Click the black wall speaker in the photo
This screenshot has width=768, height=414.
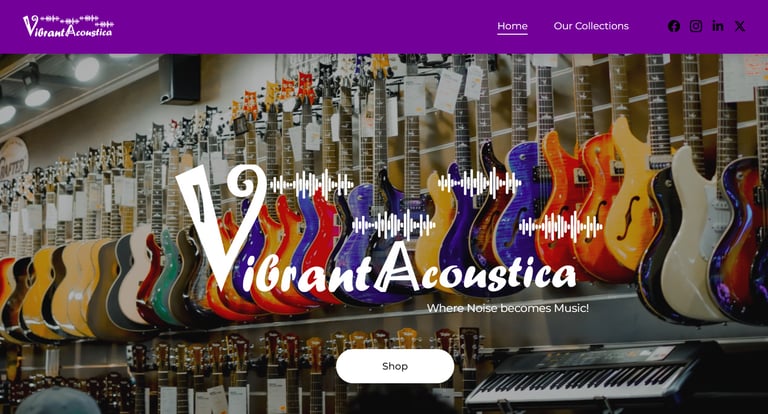coord(180,78)
